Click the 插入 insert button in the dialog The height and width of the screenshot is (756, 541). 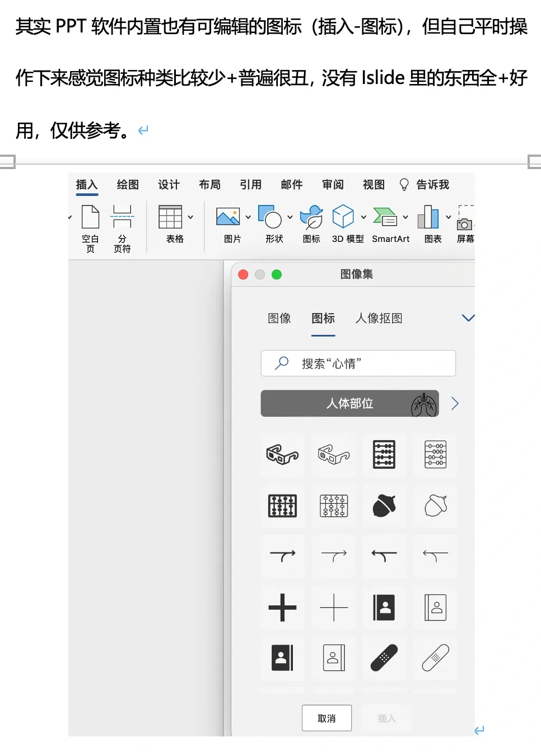pyautogui.click(x=386, y=717)
